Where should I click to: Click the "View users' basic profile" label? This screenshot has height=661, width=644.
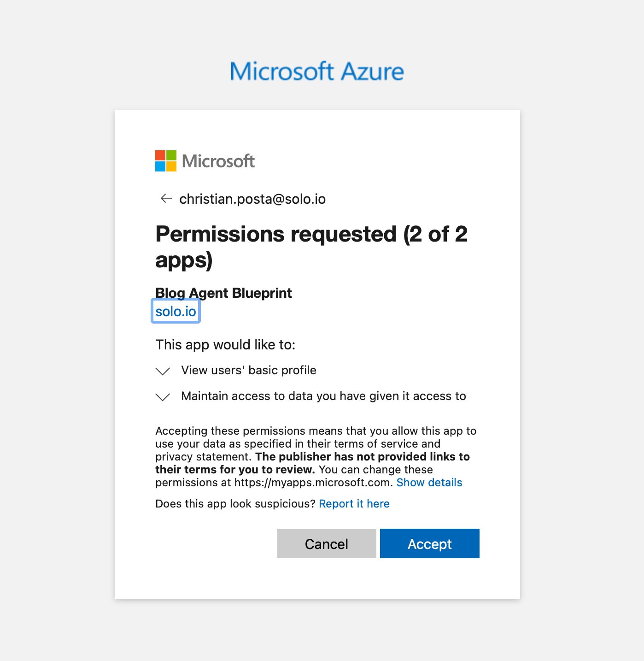[249, 370]
